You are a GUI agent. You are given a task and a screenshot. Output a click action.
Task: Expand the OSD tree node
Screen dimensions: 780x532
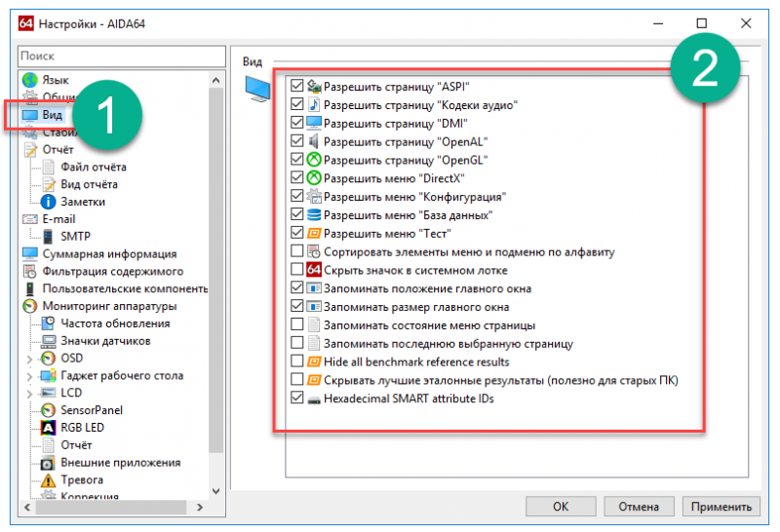[29, 359]
